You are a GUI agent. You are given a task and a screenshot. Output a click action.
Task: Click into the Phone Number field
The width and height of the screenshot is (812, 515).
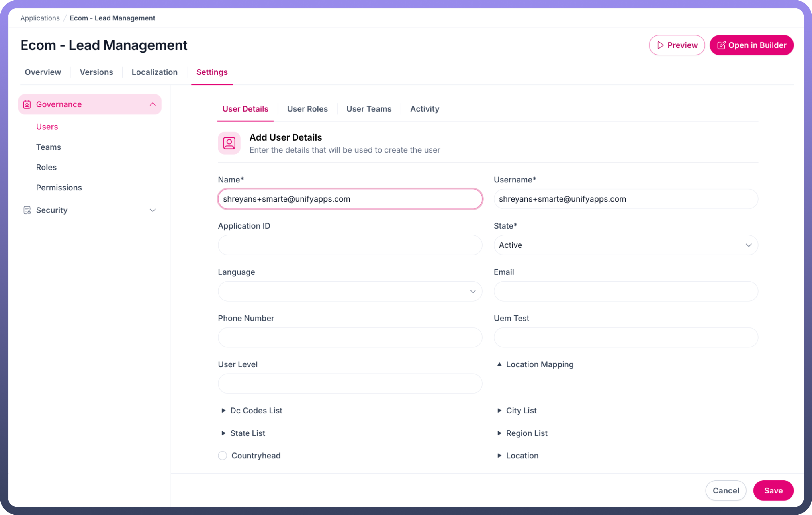click(x=350, y=337)
